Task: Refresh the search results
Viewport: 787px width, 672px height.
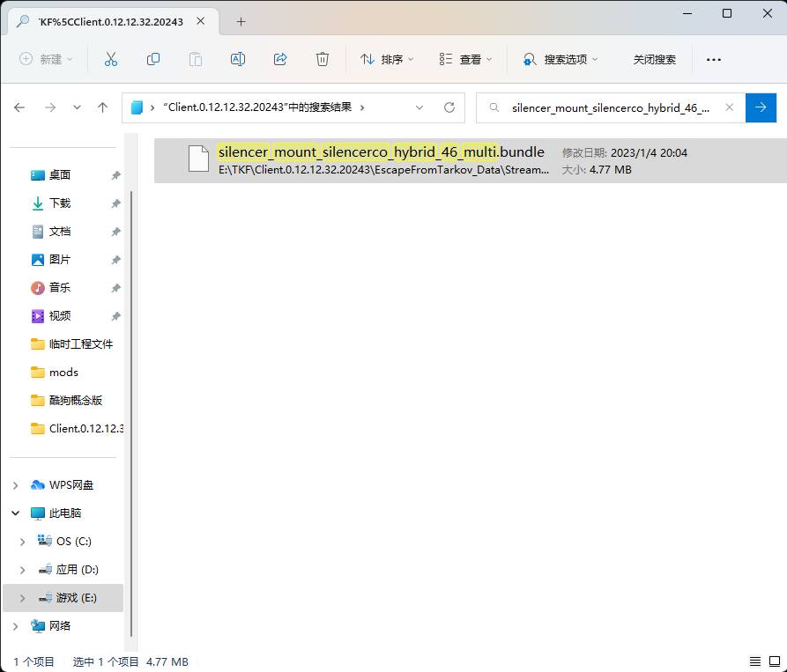Action: pos(449,107)
